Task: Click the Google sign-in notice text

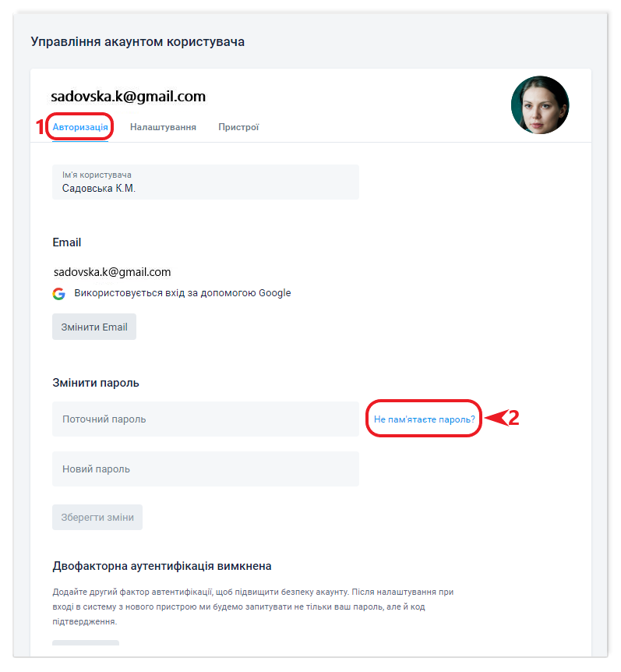Action: coord(182,293)
